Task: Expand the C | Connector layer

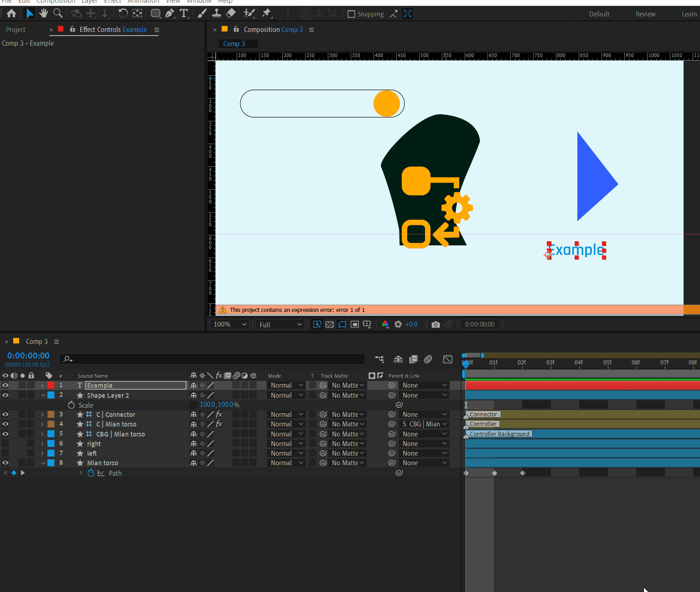Action: point(42,415)
